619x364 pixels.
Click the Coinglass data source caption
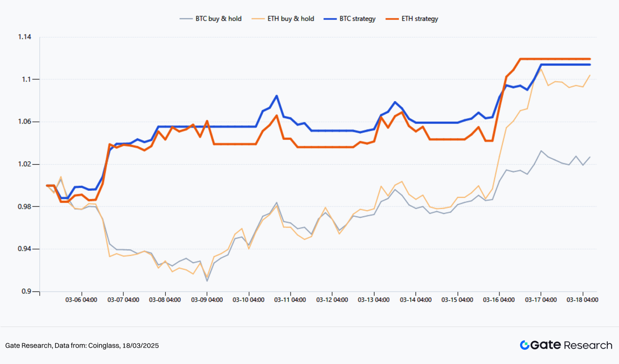(82, 345)
